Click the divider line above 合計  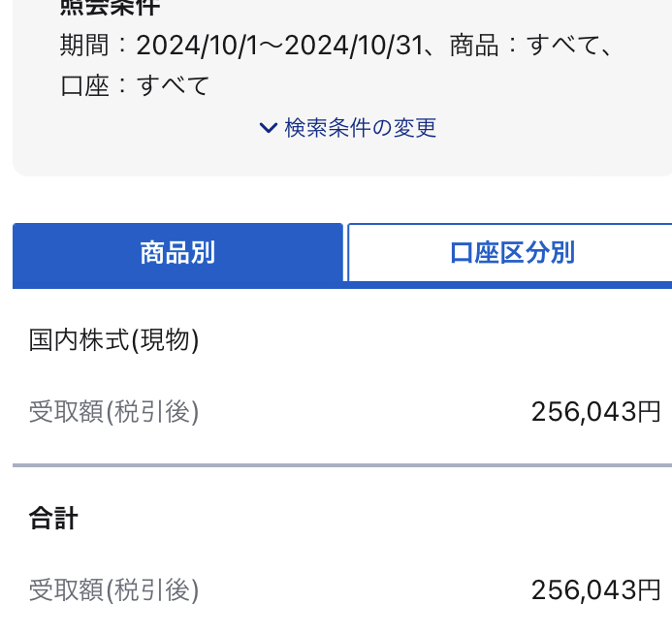pos(342,465)
